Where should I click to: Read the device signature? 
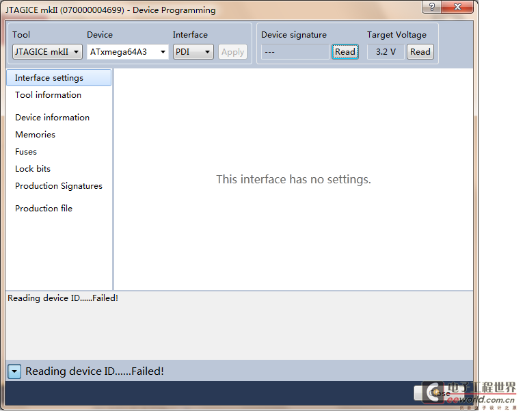(x=345, y=52)
